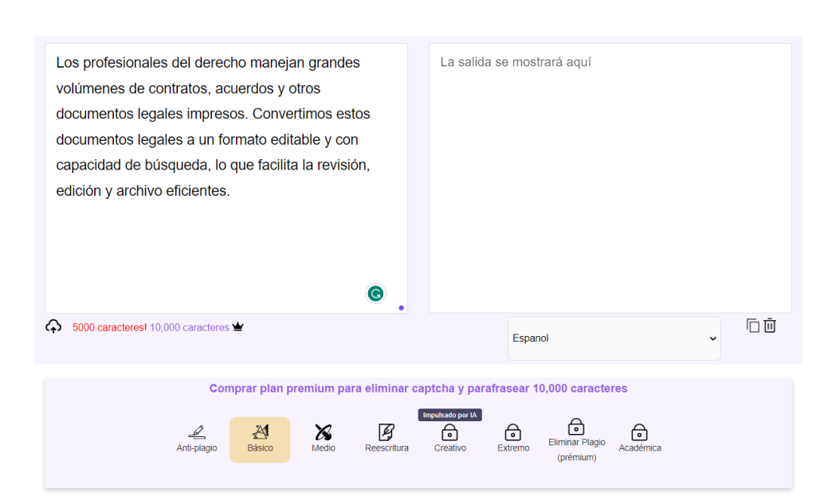
Task: Click the trash delete icon
Action: pos(770,326)
